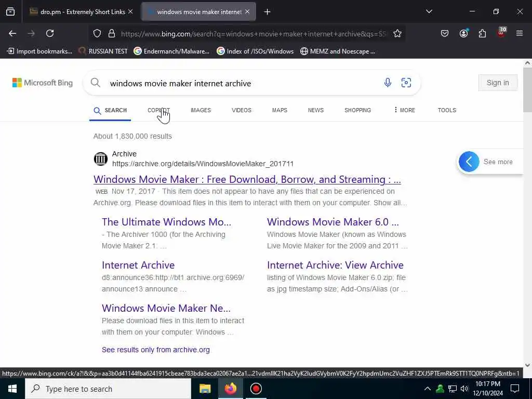Switch to SHOPPING tab
The image size is (532, 399).
coord(357,110)
